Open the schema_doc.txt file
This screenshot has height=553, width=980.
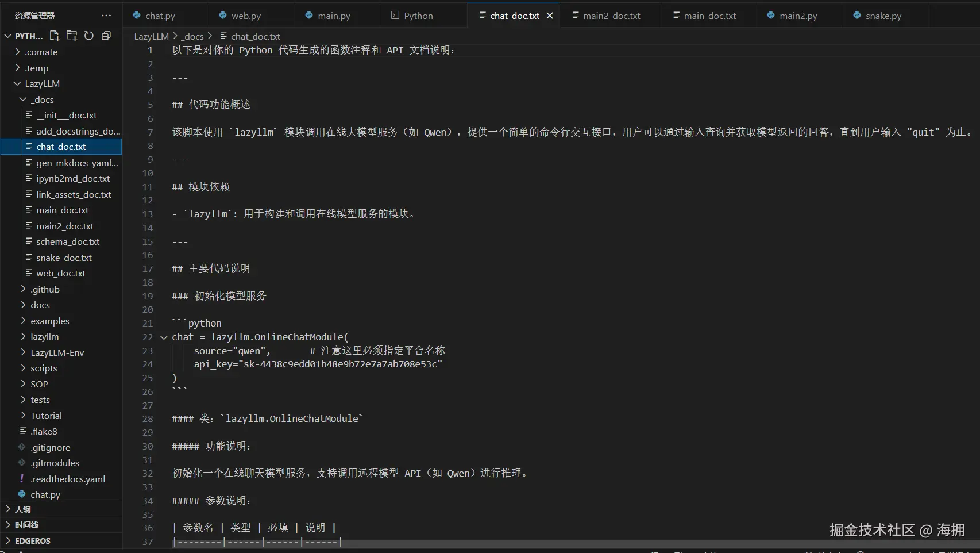67,241
